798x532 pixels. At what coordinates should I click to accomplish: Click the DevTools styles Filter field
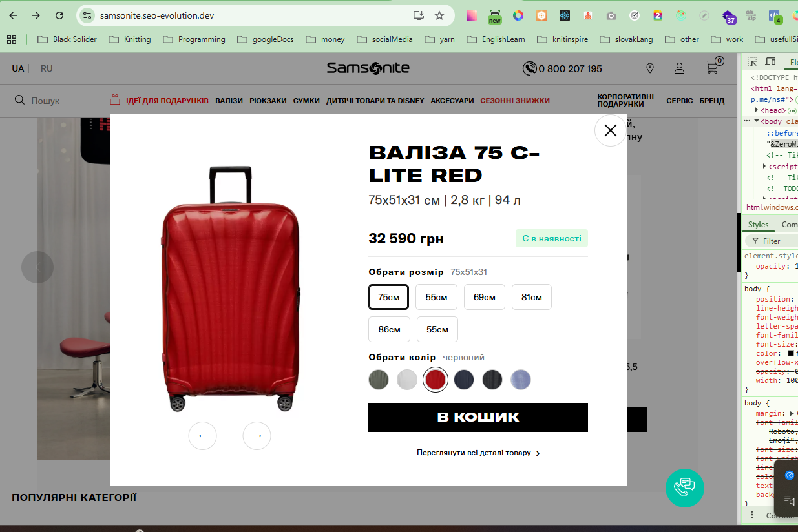(772, 241)
